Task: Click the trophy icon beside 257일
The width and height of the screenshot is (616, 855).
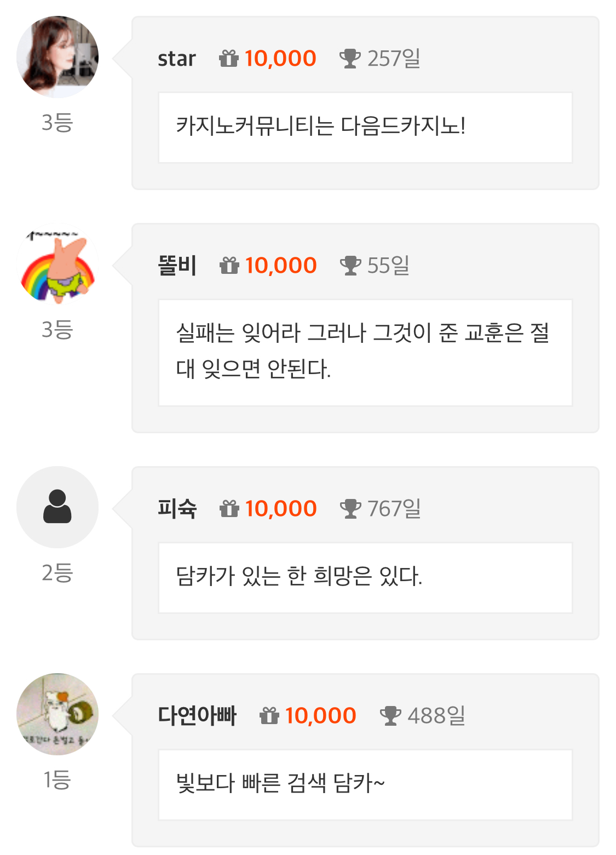Action: pos(350,58)
